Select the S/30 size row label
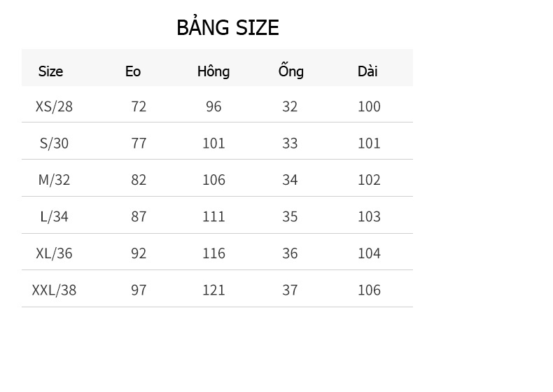 click(54, 143)
